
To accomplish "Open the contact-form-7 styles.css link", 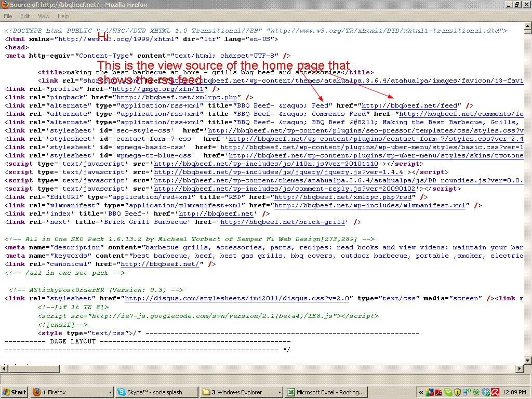I will 376,139.
